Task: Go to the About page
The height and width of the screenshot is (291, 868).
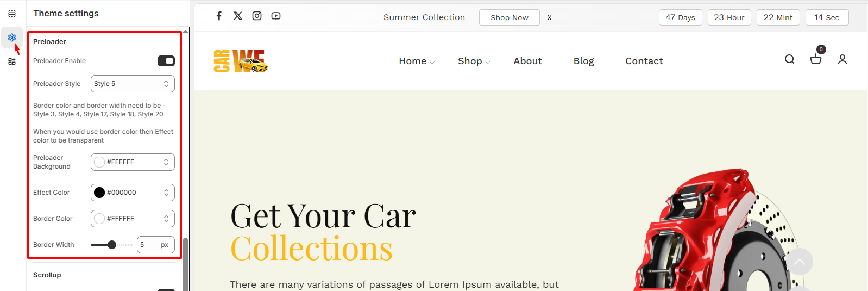Action: [x=527, y=61]
